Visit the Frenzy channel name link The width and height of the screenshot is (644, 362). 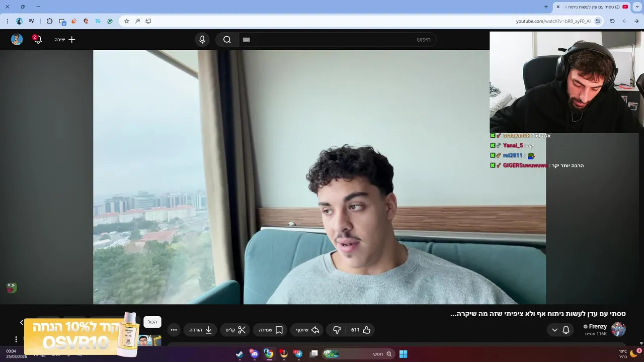[x=597, y=326]
